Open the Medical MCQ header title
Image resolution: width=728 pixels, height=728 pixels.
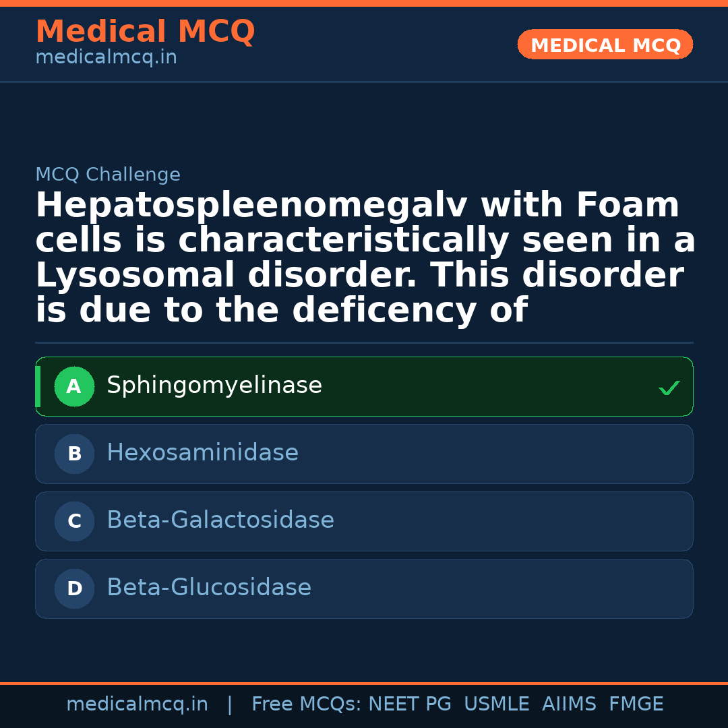coord(145,32)
